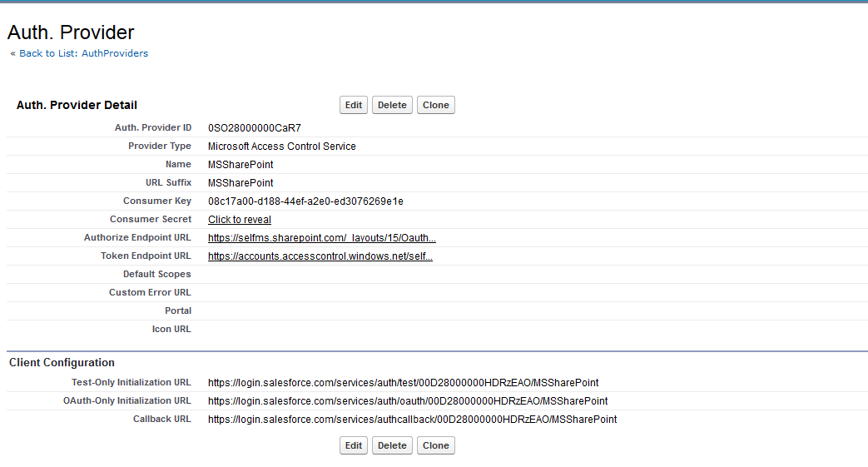Screen dimensions: 868x467
Task: Click the Test-Only Initialization URL value
Action: click(403, 383)
